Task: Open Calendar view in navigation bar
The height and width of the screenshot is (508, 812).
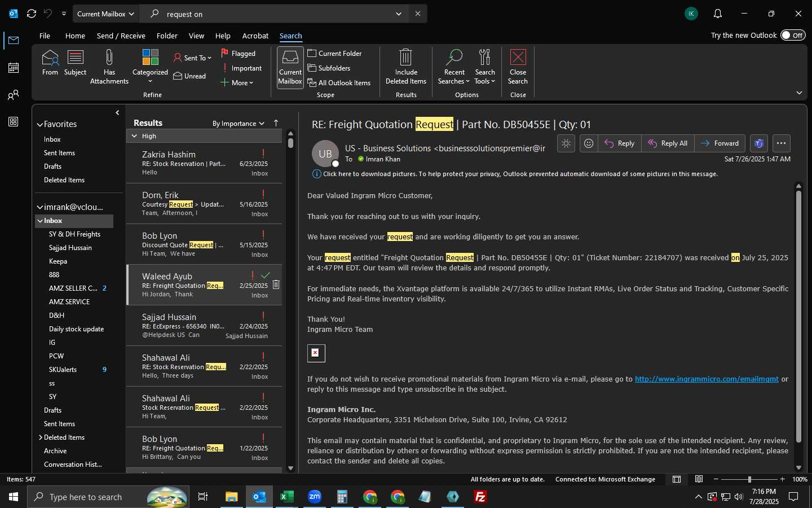Action: click(x=14, y=68)
